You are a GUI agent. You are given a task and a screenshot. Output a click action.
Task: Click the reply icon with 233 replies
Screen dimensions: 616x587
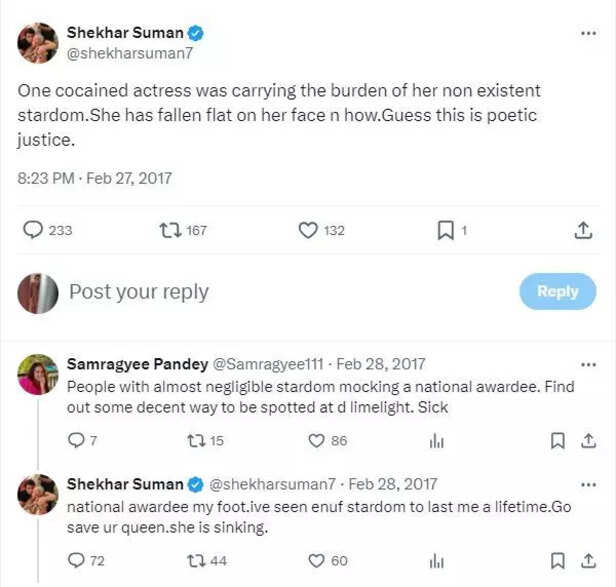34,230
